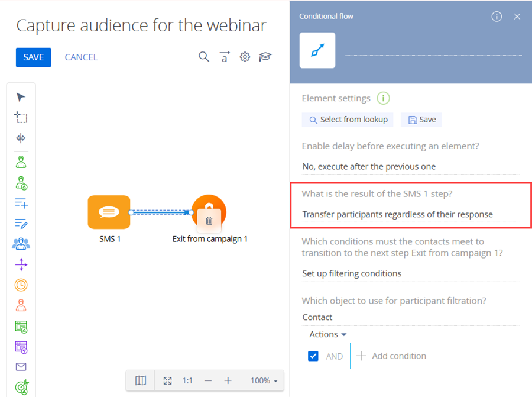Delete connection using trash icon
The image size is (532, 397).
209,221
